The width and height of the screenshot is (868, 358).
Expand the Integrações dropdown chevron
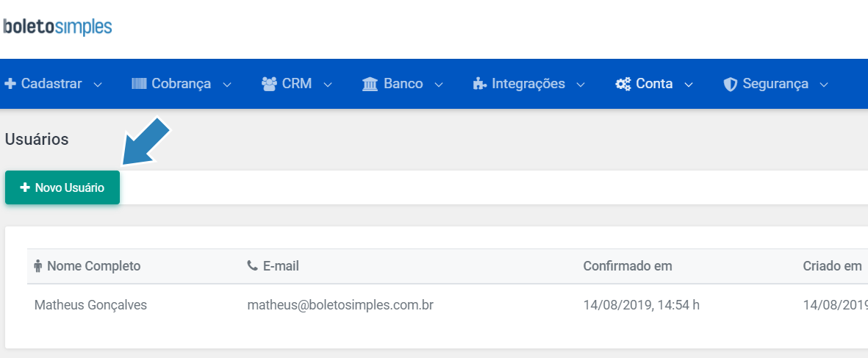(581, 85)
